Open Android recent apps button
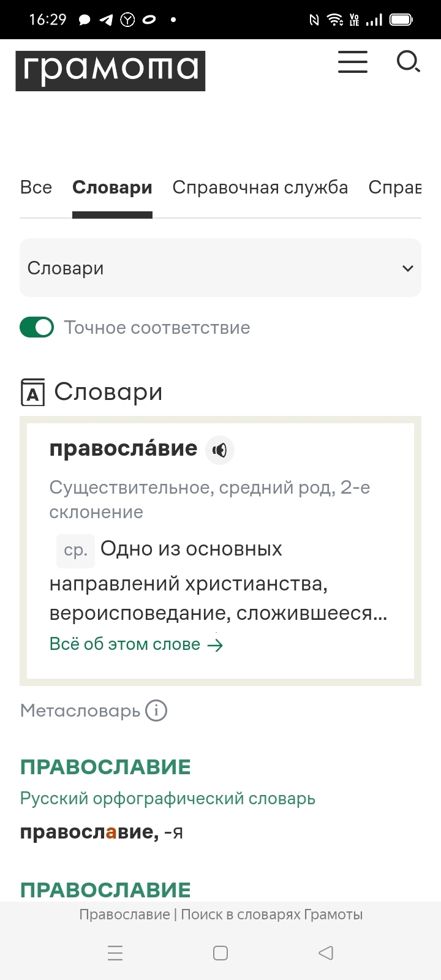This screenshot has width=441, height=980. 115,952
